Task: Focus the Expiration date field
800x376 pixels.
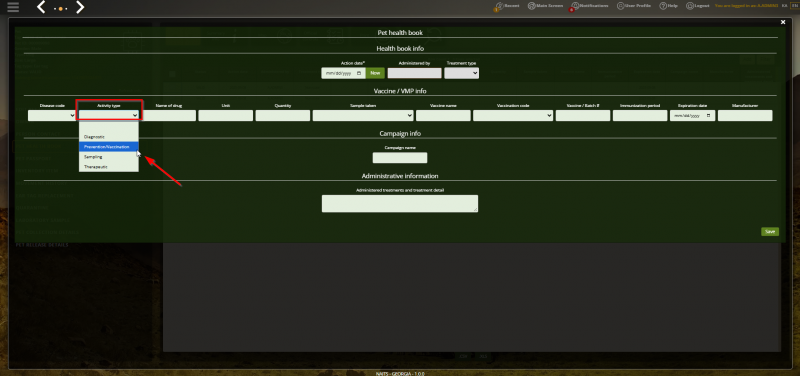Action: tap(692, 116)
